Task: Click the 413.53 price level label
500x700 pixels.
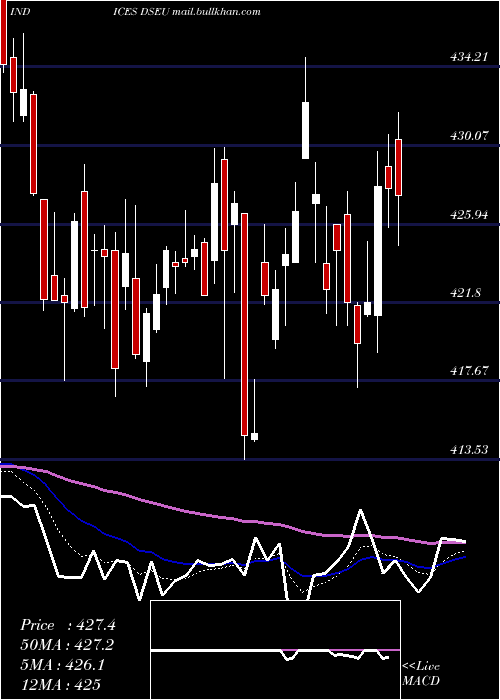Action: point(469,449)
